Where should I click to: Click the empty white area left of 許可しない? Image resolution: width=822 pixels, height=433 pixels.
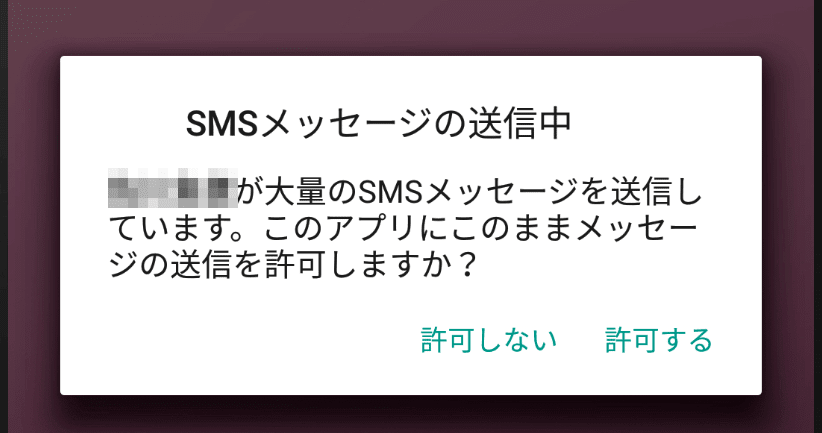pyautogui.click(x=241, y=340)
